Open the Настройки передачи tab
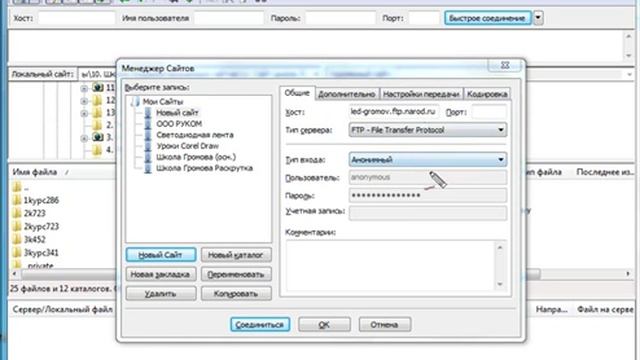This screenshot has width=640, height=360. [x=421, y=94]
